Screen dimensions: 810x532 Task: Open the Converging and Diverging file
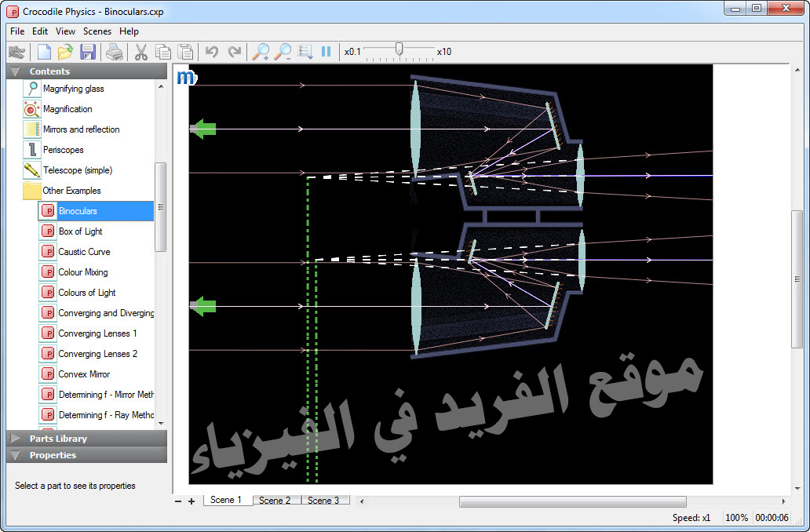click(x=106, y=313)
